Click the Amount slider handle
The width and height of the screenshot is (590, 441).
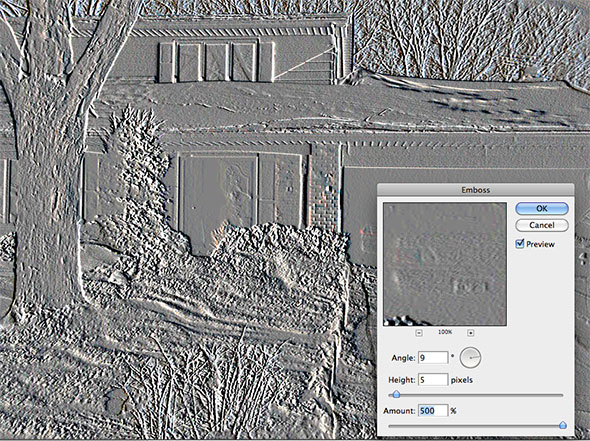[563, 425]
